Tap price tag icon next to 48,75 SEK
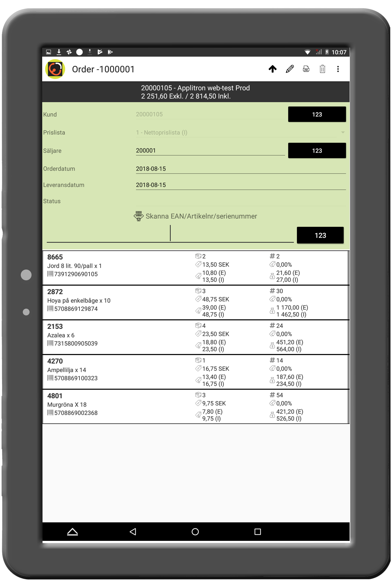392x588 pixels. [x=198, y=299]
